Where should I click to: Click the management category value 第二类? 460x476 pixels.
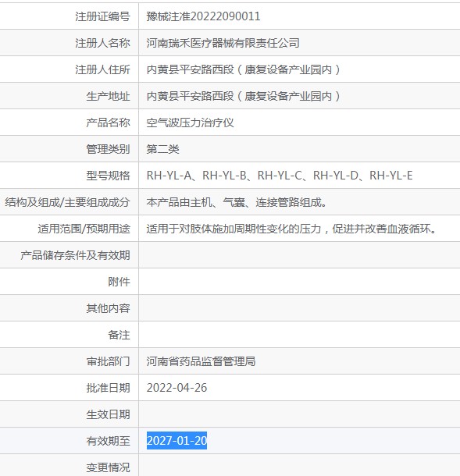(163, 149)
